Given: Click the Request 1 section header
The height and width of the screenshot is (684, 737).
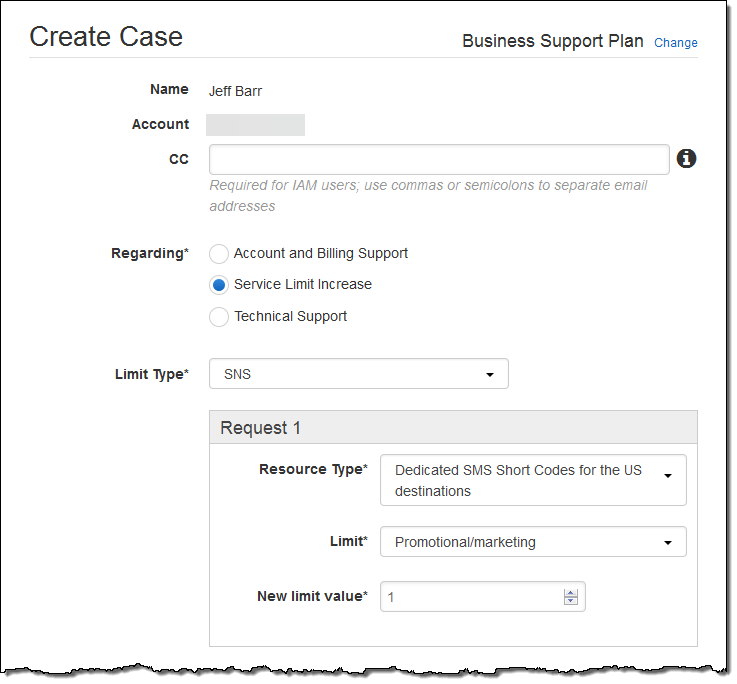Looking at the screenshot, I should pos(453,428).
